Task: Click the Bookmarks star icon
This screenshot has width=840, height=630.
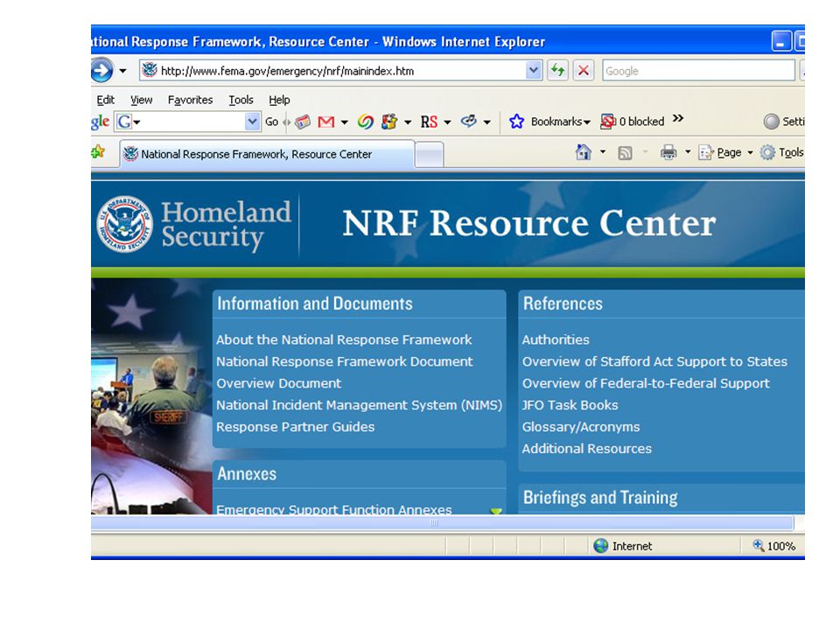Action: click(x=516, y=122)
